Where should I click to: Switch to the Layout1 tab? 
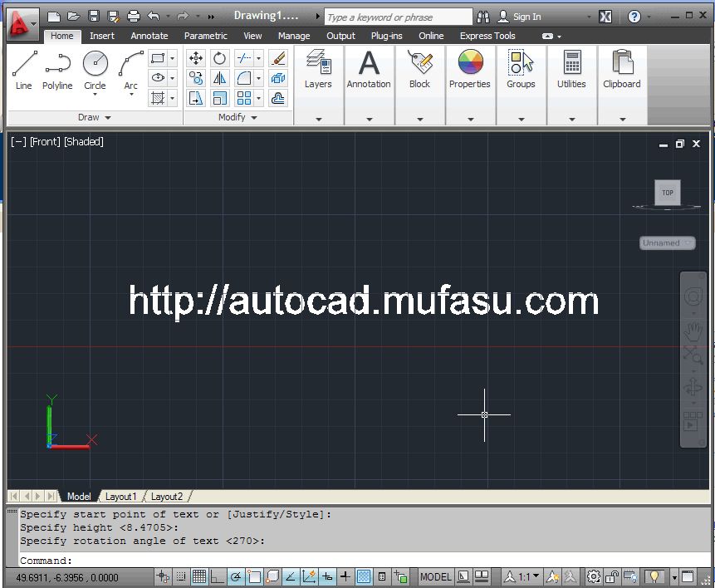(x=121, y=497)
